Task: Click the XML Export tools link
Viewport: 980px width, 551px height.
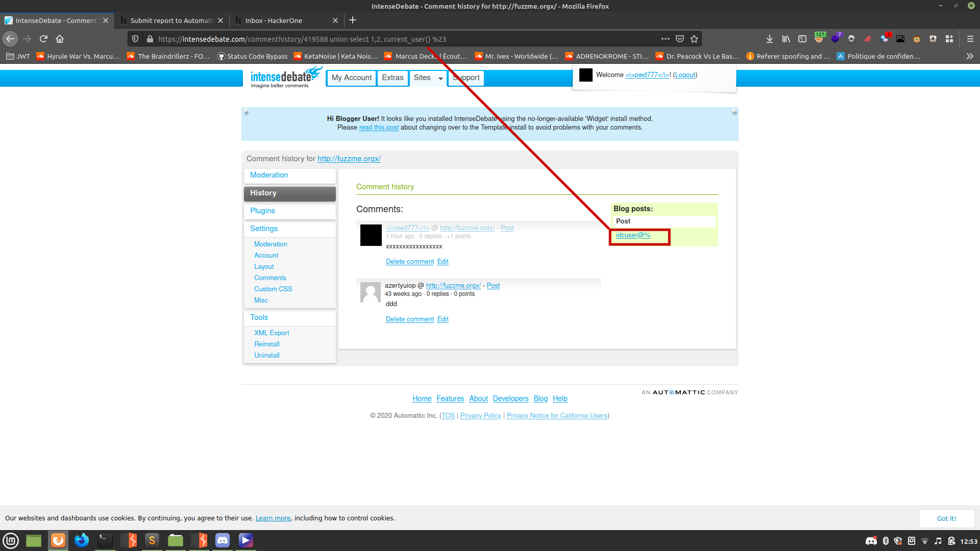Action: [271, 332]
